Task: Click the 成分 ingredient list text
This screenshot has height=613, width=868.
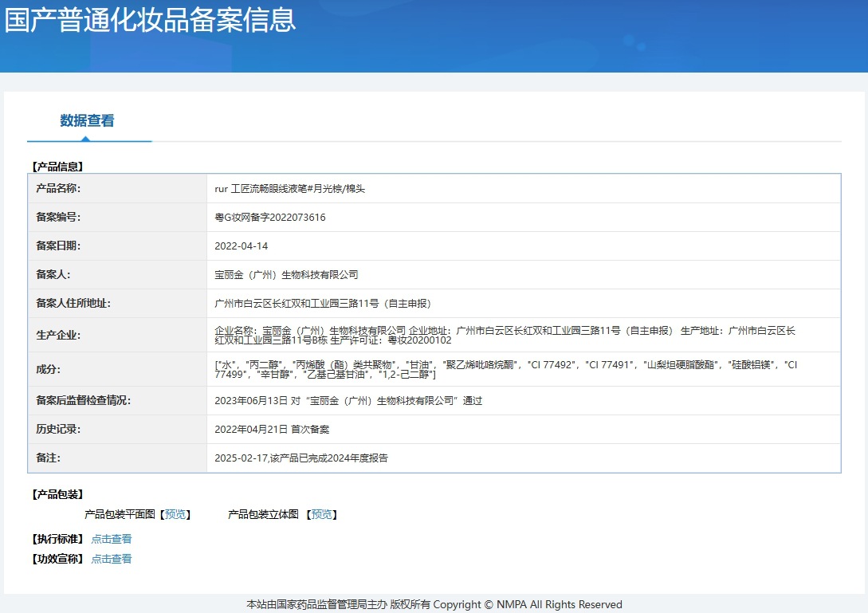Action: [505, 369]
